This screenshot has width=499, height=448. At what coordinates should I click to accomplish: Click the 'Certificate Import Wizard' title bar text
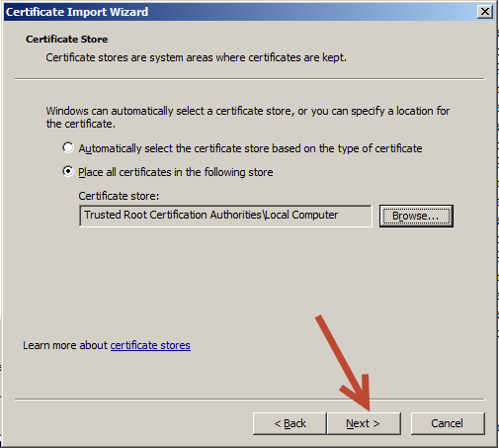click(77, 12)
